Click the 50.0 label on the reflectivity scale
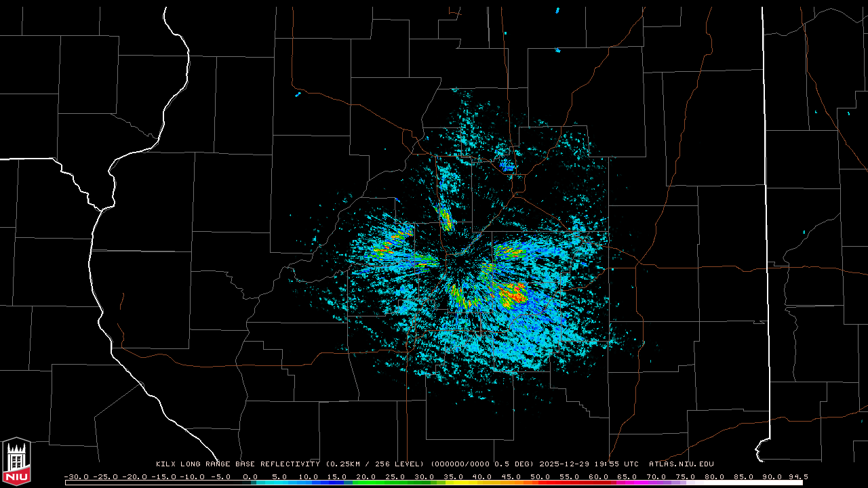This screenshot has height=488, width=868. [540, 476]
